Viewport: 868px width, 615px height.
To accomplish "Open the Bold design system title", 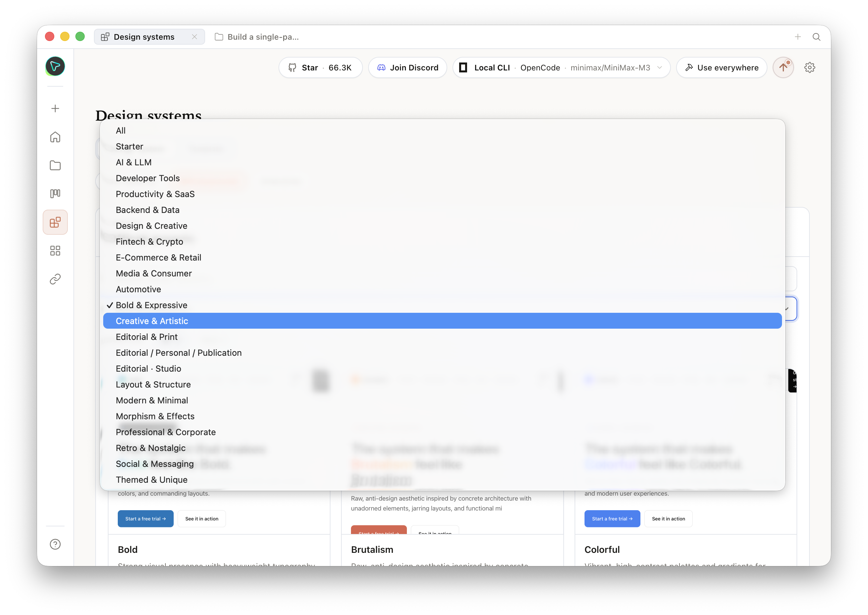I will pos(128,550).
